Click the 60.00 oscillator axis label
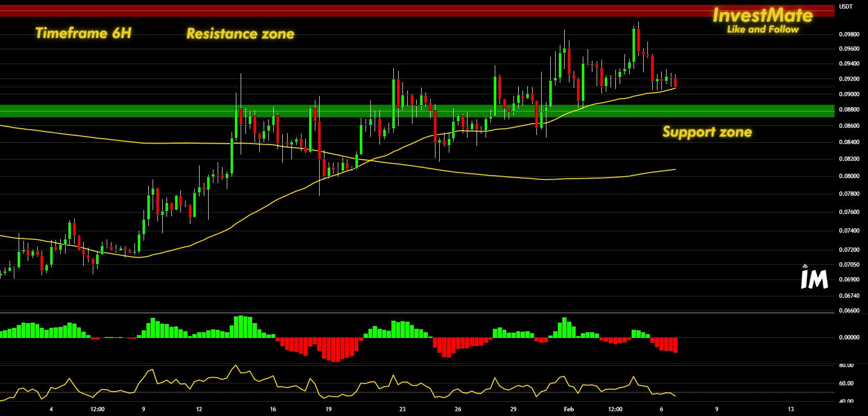This screenshot has width=868, height=416. point(846,383)
